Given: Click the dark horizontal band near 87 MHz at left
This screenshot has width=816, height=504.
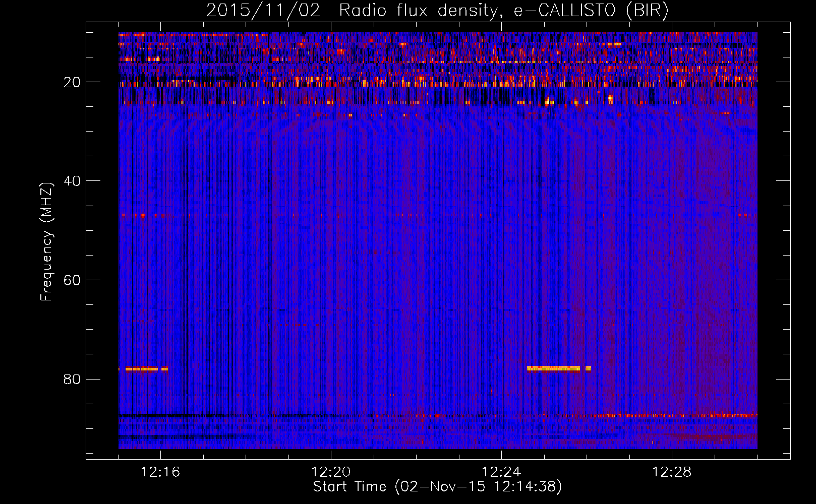Looking at the screenshot, I should pos(202,416).
